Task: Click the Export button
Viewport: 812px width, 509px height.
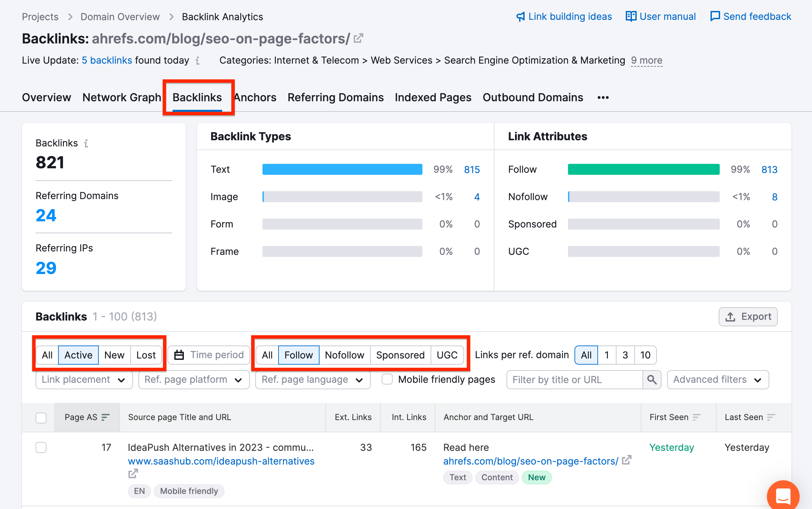Action: point(748,317)
